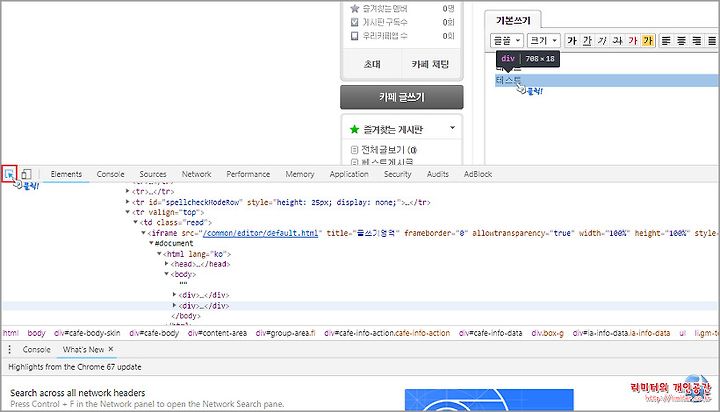
Task: Open the DevTools drawer three-dot menu
Action: point(9,350)
